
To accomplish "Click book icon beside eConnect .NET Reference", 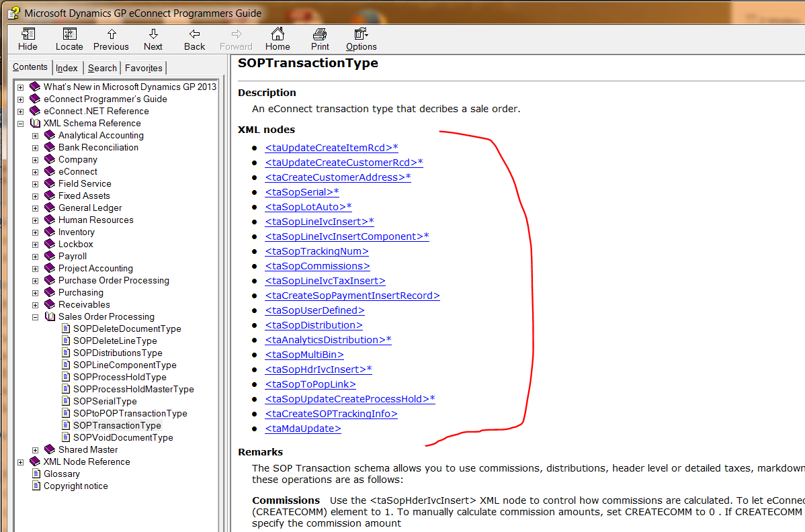I will pyautogui.click(x=35, y=111).
